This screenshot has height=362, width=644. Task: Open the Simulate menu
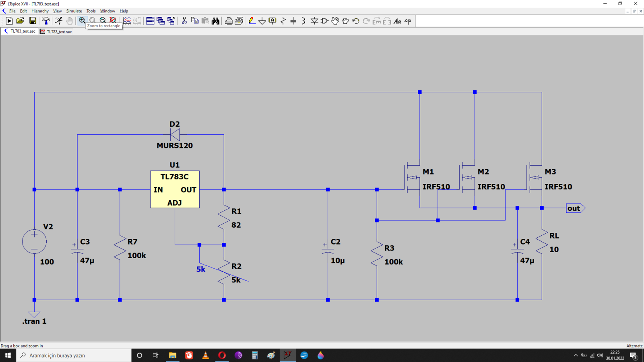[x=74, y=11]
